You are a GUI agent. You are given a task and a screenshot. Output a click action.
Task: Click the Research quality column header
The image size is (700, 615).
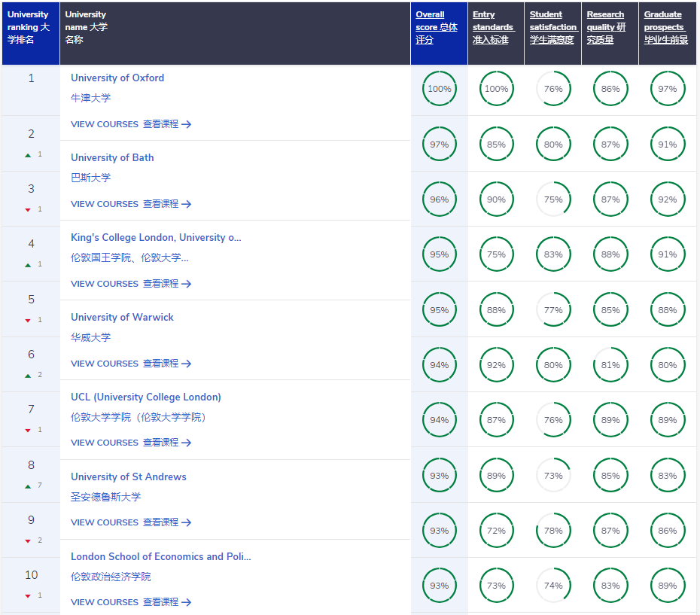tap(606, 27)
